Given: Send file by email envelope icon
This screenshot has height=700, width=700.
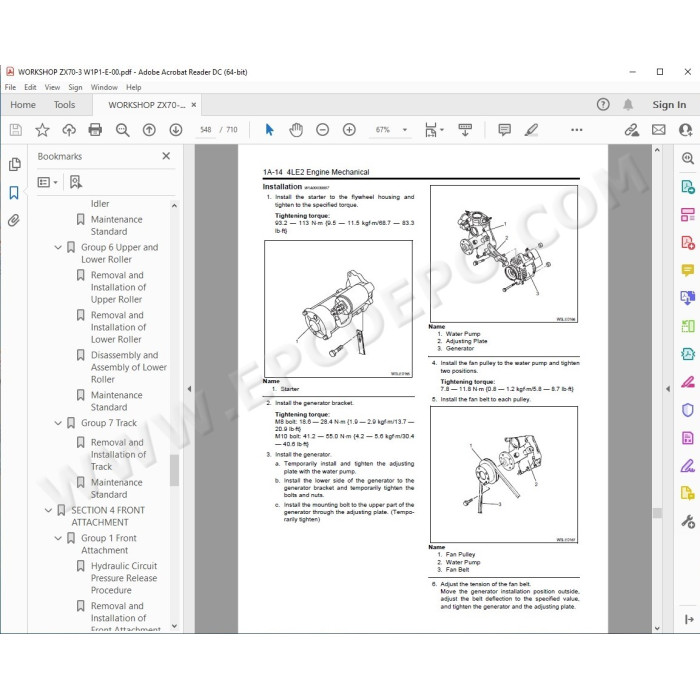Looking at the screenshot, I should [x=658, y=130].
